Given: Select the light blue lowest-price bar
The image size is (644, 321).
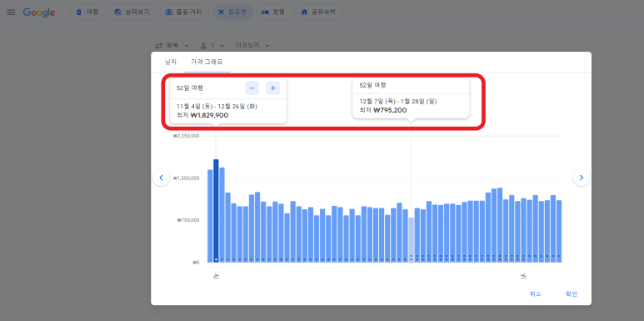Looking at the screenshot, I should [411, 240].
